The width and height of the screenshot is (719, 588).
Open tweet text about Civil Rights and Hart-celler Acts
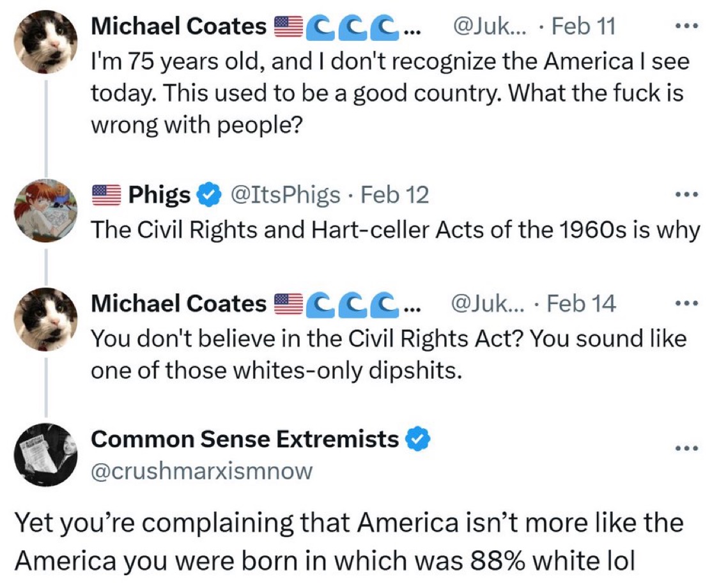click(x=395, y=229)
